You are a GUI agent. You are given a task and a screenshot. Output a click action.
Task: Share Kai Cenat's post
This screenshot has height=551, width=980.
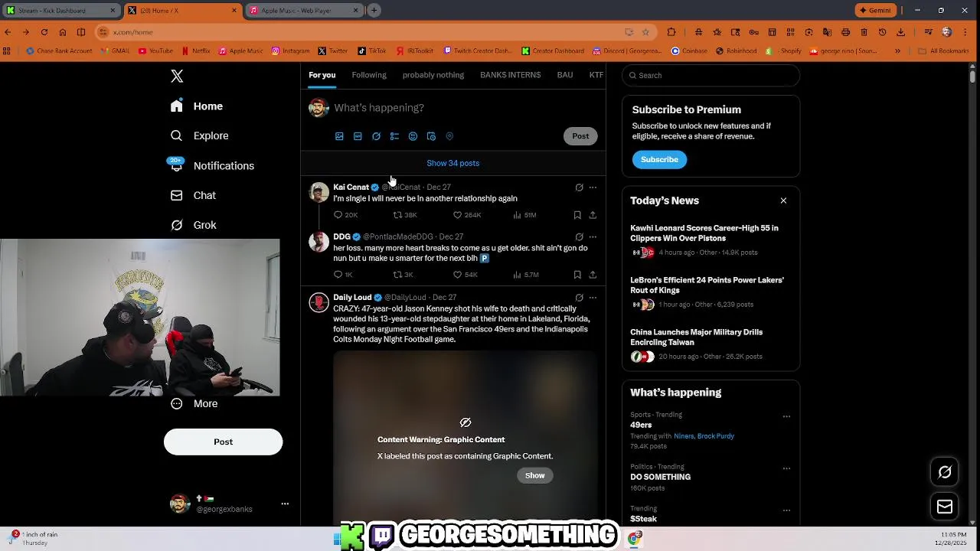point(593,215)
